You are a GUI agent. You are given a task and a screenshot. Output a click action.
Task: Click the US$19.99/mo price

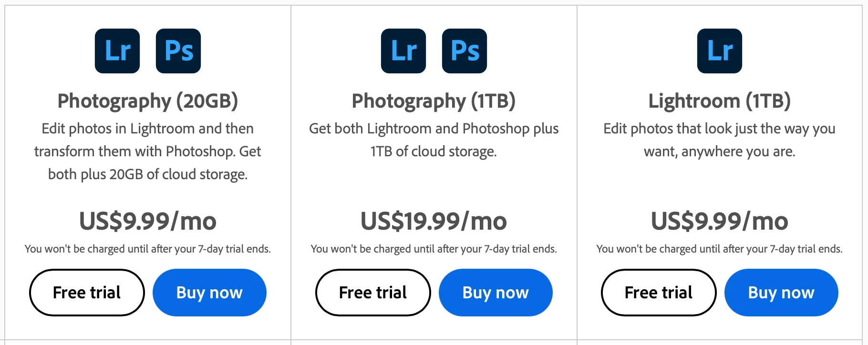[434, 221]
